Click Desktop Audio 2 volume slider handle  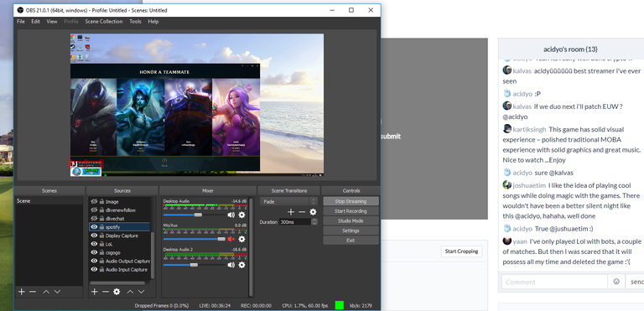(x=194, y=265)
